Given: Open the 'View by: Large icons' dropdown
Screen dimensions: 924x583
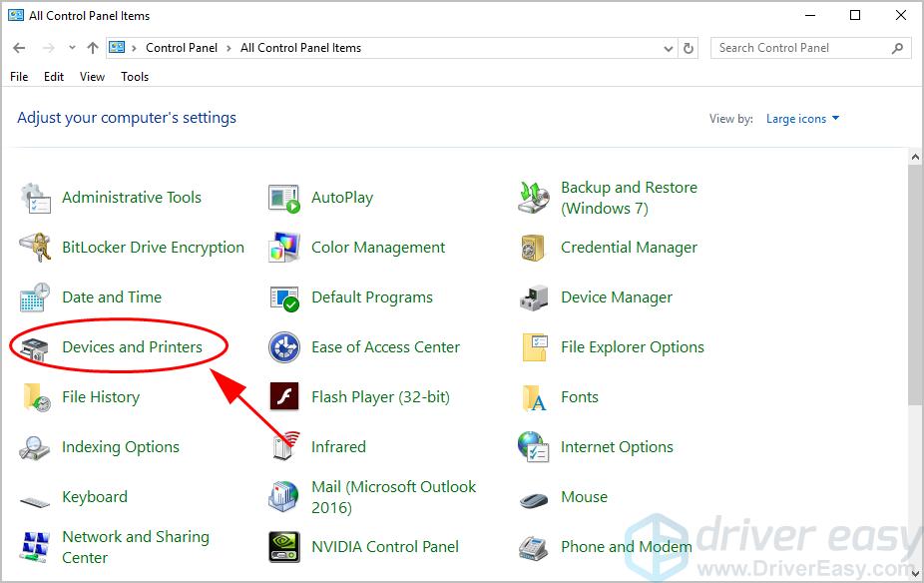Looking at the screenshot, I should pos(801,118).
